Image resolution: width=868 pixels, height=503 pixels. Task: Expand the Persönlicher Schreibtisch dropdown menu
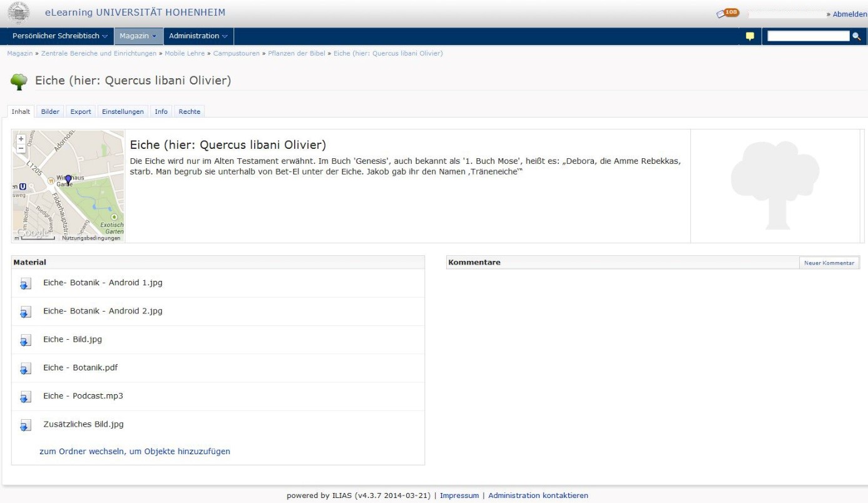click(59, 36)
